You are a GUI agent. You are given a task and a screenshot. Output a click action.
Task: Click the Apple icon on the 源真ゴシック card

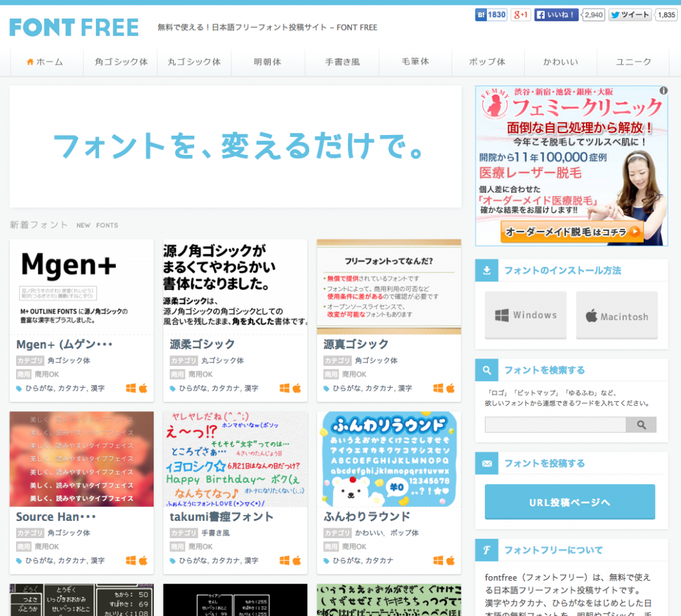[x=450, y=388]
